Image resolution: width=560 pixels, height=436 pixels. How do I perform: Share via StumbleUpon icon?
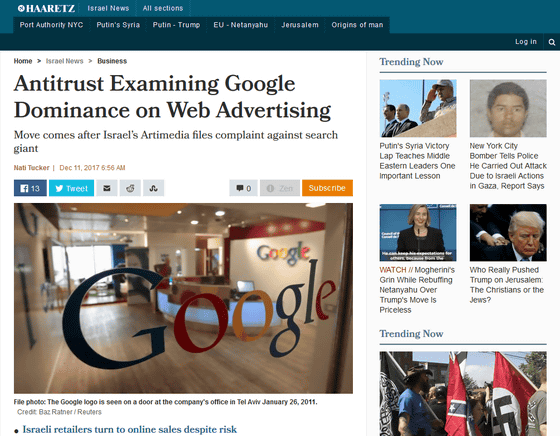[x=154, y=188]
